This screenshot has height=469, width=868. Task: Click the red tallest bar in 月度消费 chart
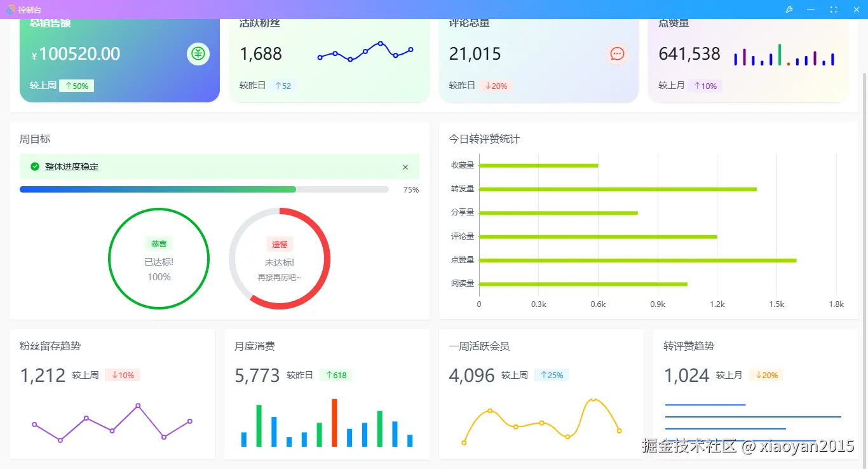pos(334,423)
